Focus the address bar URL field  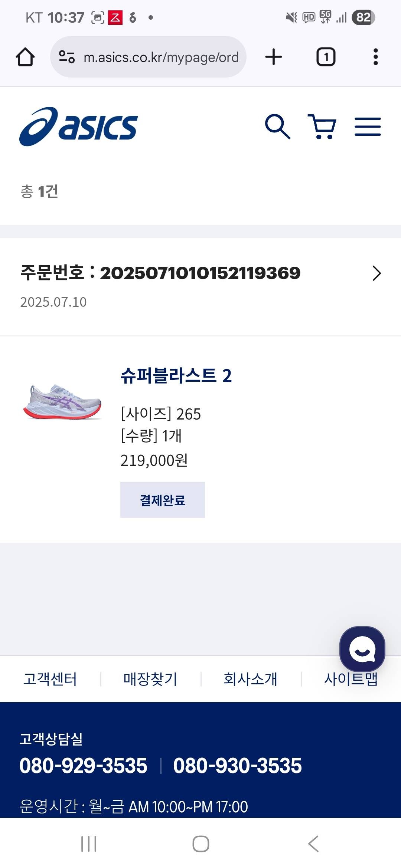tap(161, 57)
